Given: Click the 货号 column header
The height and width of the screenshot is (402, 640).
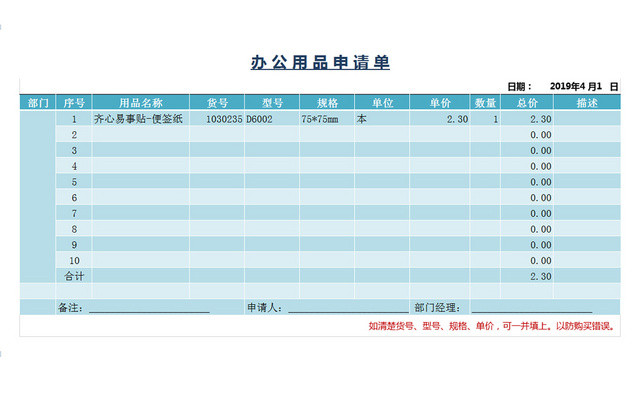Looking at the screenshot, I should pos(217,102).
